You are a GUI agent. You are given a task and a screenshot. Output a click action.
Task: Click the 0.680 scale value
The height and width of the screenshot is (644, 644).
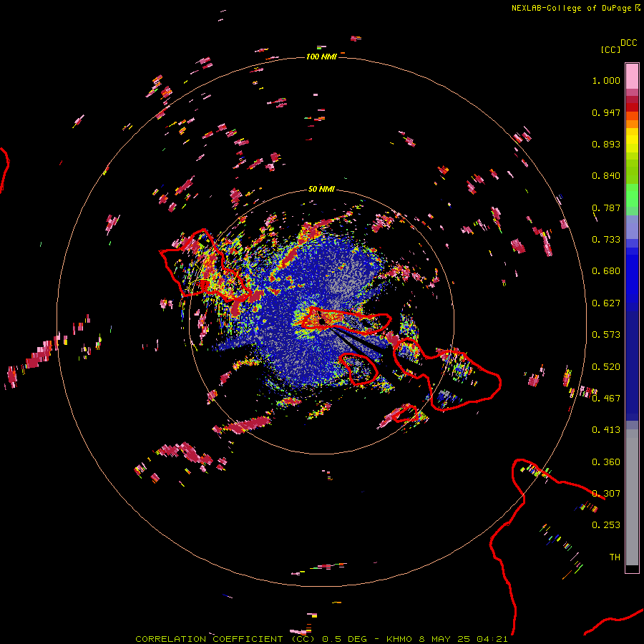click(606, 271)
